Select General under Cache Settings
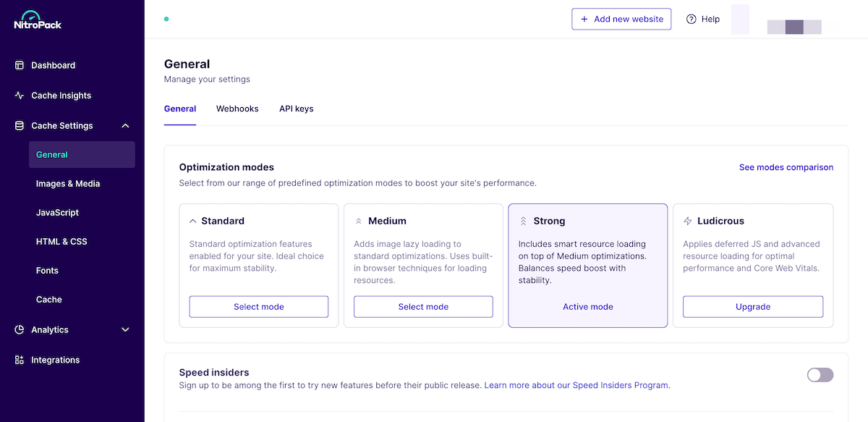 tap(82, 155)
